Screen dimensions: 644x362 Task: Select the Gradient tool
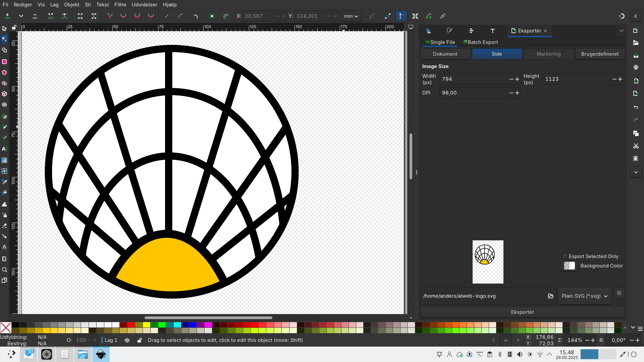pos(4,160)
